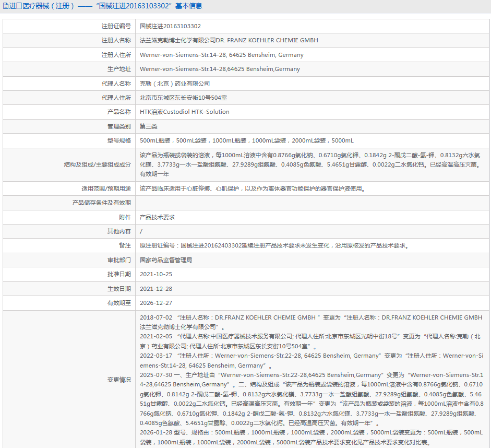491x448 pixels.
Task: Click the 注册人住所 address value
Action: coord(221,55)
